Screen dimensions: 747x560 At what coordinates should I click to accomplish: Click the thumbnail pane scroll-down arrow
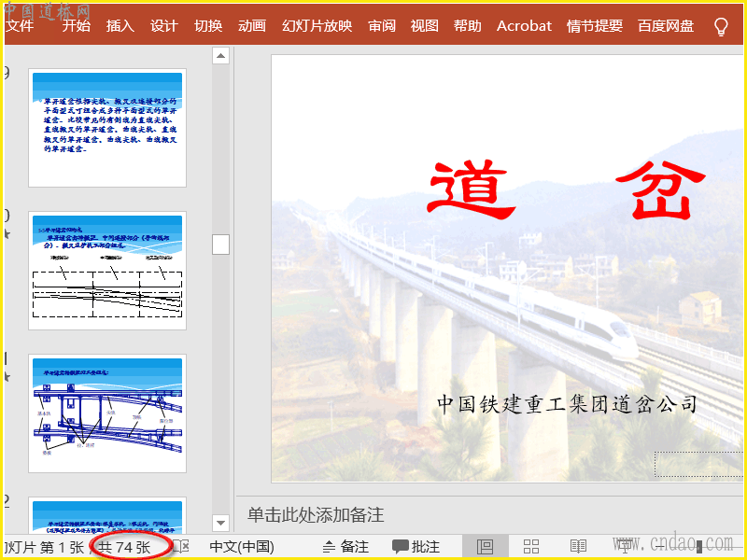coord(220,523)
